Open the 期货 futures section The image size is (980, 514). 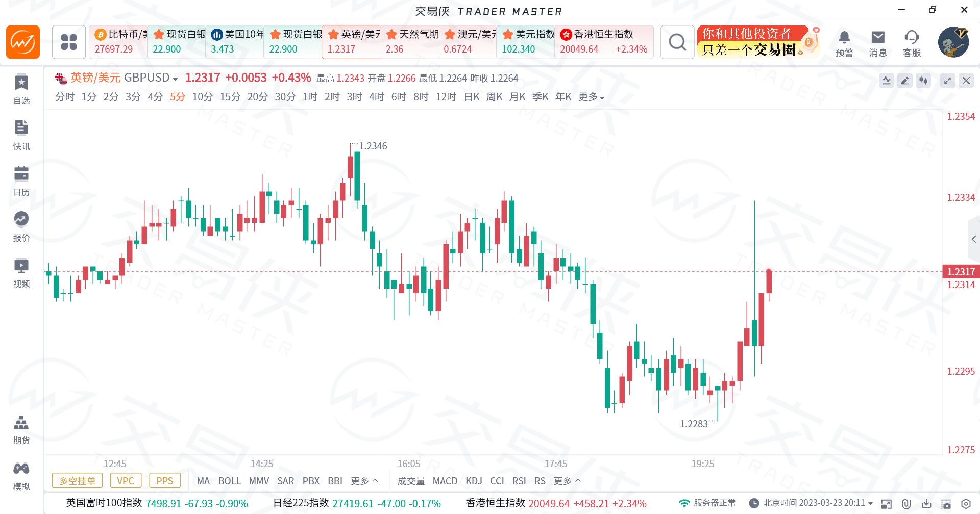tap(21, 429)
